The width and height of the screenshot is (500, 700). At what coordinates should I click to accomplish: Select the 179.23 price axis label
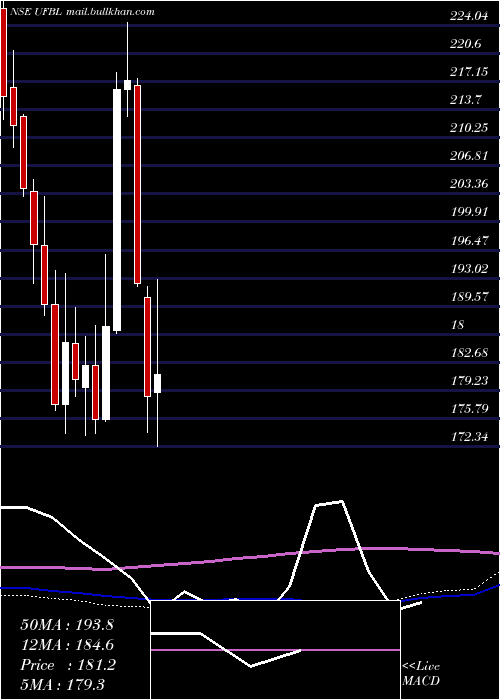[x=469, y=381]
